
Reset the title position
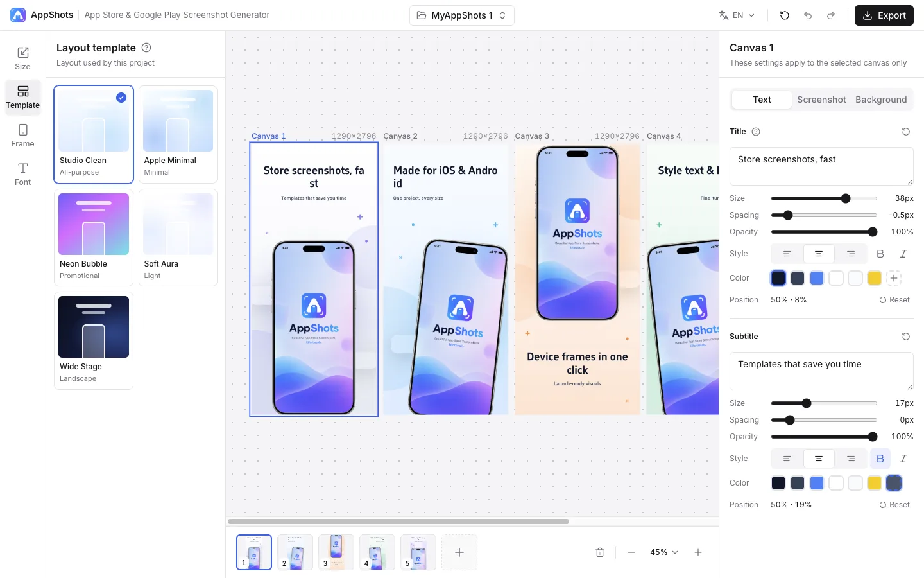point(894,300)
